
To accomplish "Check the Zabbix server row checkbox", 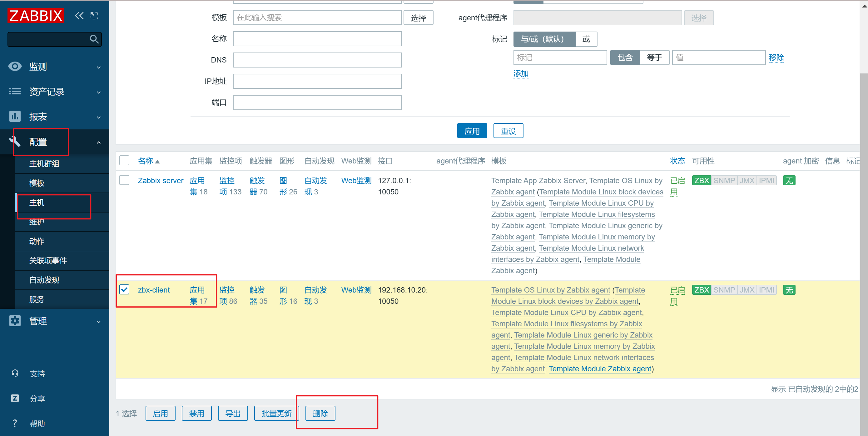I will pyautogui.click(x=124, y=180).
